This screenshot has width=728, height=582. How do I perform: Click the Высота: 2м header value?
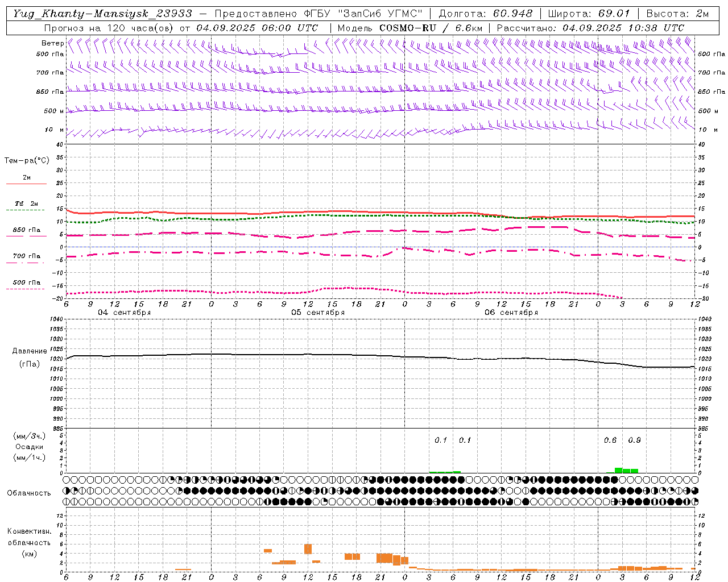(677, 14)
